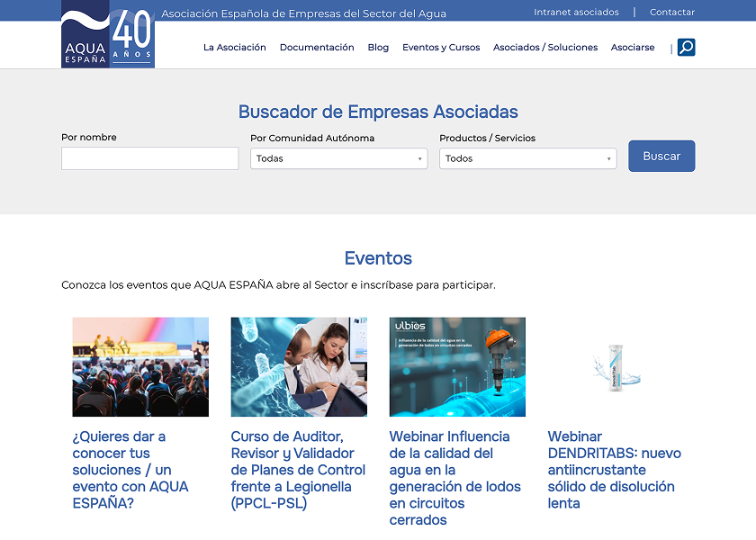756x540 pixels.
Task: Open the conference audience event thumbnail
Action: [140, 366]
